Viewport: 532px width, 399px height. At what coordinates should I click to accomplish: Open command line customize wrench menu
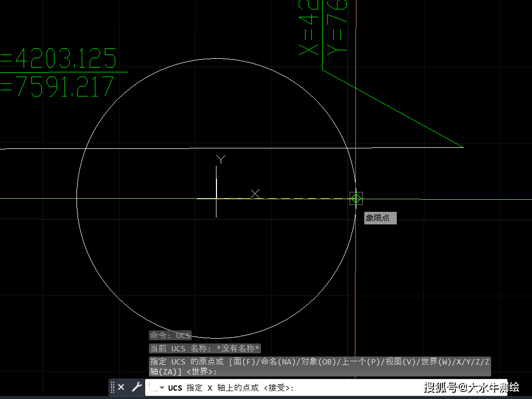(x=137, y=387)
